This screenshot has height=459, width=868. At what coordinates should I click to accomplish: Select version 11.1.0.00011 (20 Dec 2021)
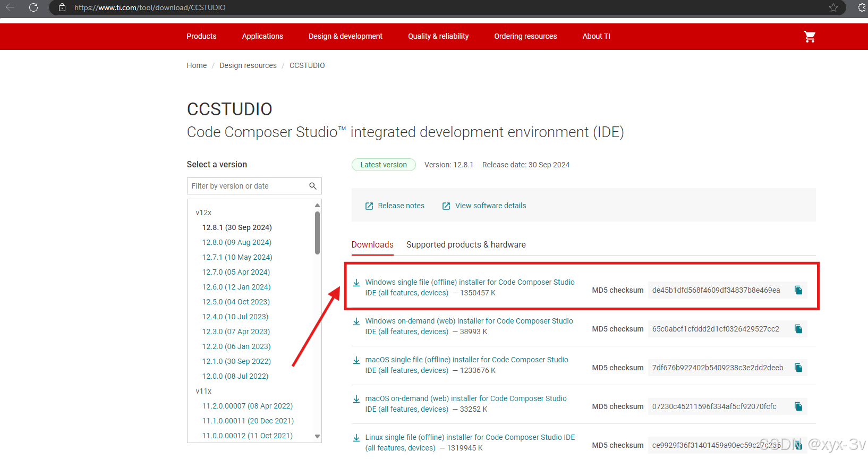tap(248, 421)
